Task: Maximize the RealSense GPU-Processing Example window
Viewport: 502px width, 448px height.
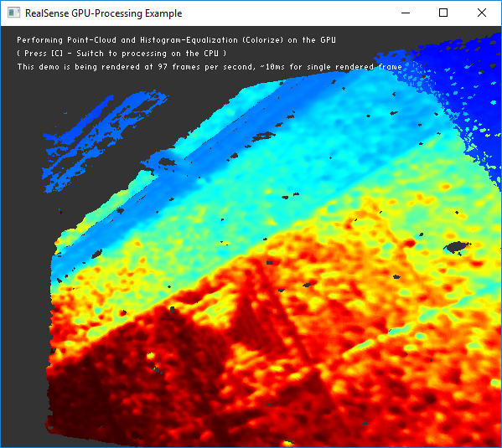Action: click(443, 13)
